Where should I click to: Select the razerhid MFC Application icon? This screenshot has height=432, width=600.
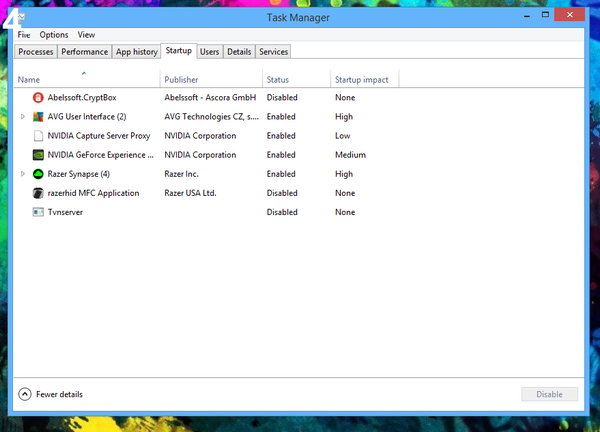pyautogui.click(x=39, y=193)
